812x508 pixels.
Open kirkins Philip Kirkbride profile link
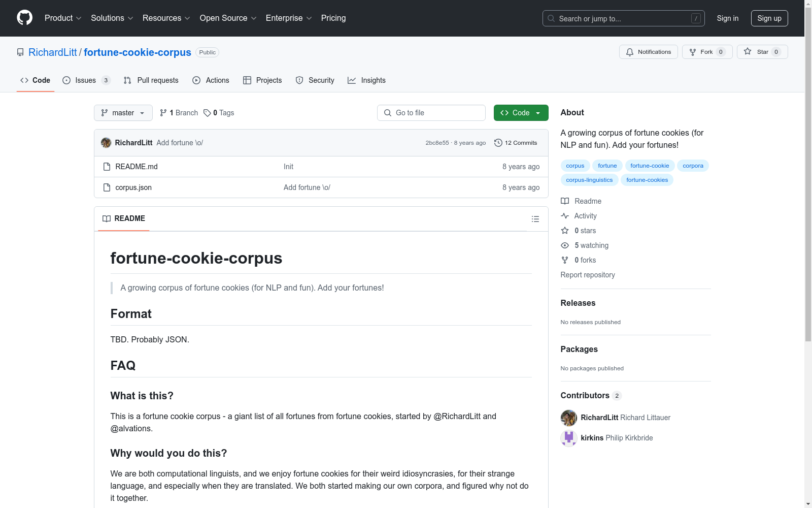[x=617, y=438]
